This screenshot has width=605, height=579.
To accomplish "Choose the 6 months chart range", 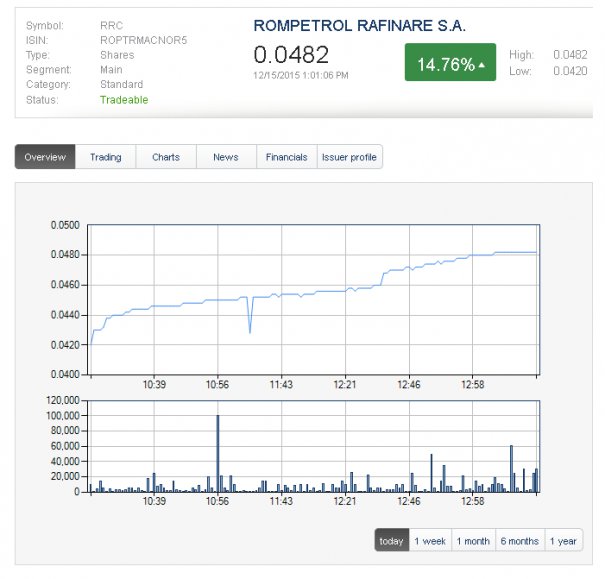I will coord(520,540).
